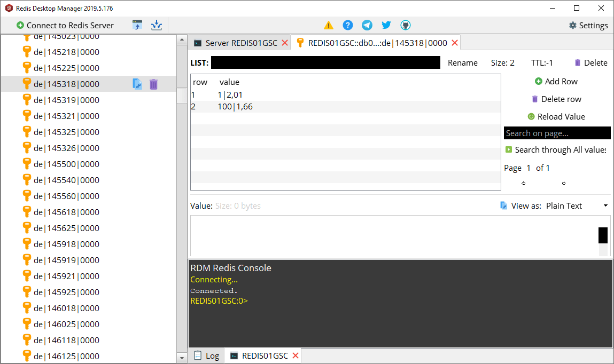Screen dimensions: 614x364
Task: Click Search on page input
Action: point(557,133)
